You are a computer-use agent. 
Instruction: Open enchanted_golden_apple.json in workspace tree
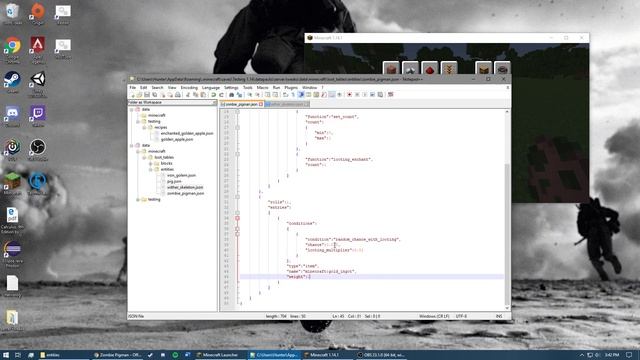tap(187, 133)
